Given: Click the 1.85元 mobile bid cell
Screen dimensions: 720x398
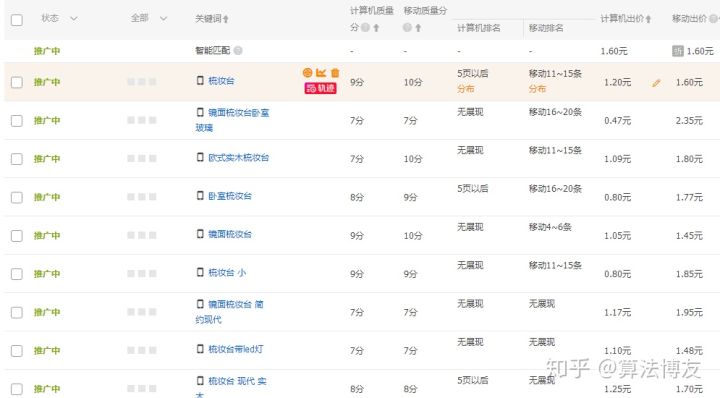Looking at the screenshot, I should (689, 274).
